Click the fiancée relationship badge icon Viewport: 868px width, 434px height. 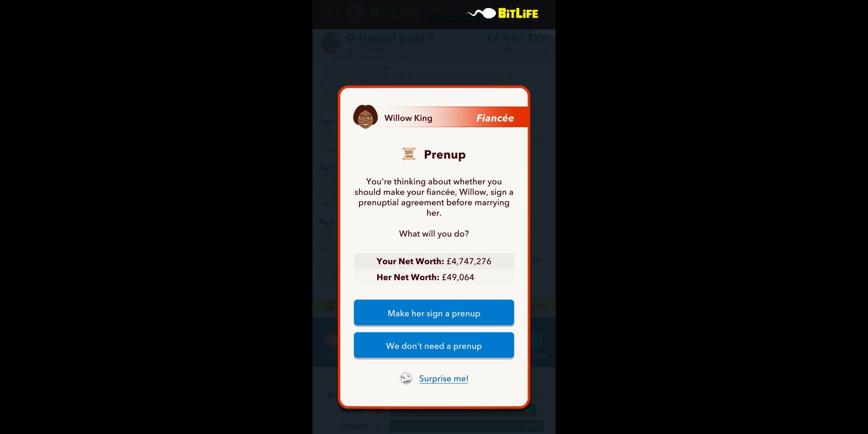click(494, 118)
